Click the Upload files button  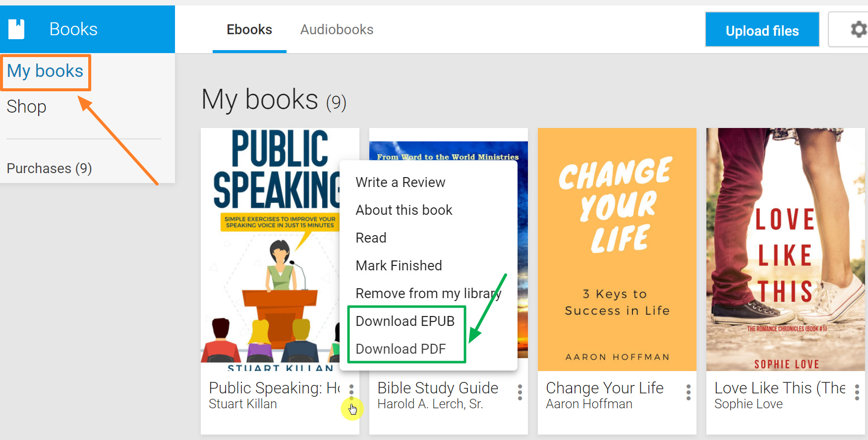762,31
